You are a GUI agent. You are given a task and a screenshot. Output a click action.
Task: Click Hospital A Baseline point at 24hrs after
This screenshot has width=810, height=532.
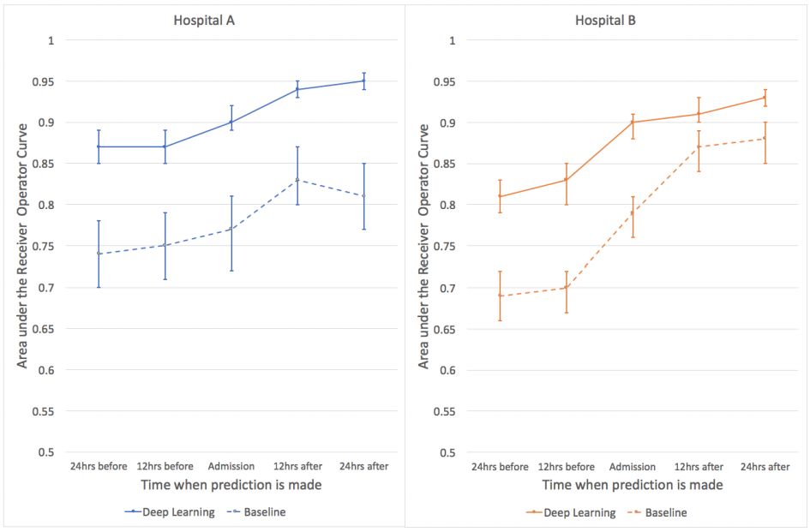(x=363, y=196)
